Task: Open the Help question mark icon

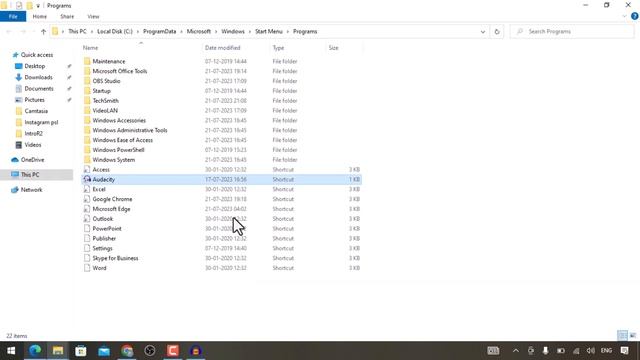Action: pyautogui.click(x=634, y=16)
